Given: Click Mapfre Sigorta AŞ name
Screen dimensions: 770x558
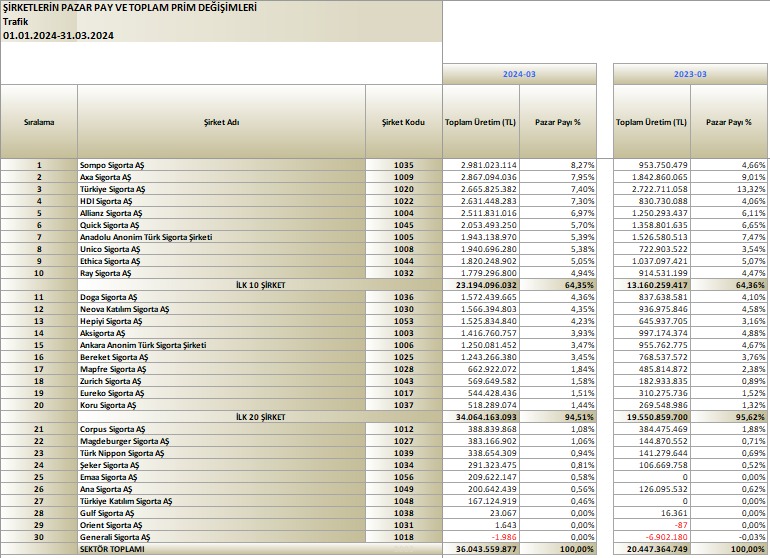Looking at the screenshot, I should [x=221, y=369].
